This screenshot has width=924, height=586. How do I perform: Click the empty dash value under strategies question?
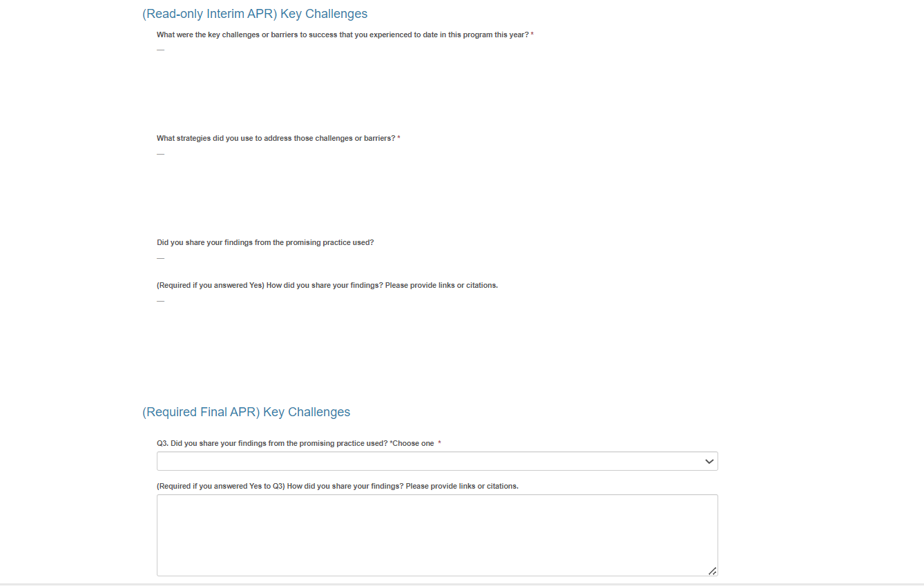click(x=160, y=154)
